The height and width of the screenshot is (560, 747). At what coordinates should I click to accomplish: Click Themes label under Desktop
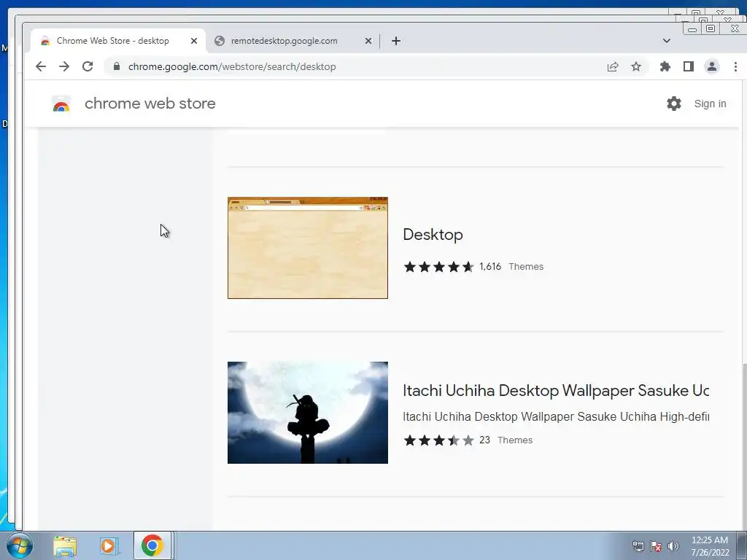point(526,267)
